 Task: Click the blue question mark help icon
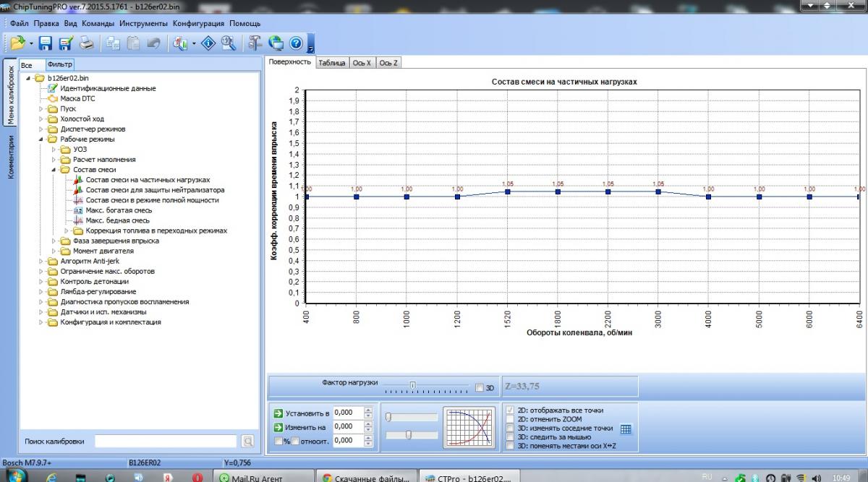click(x=296, y=43)
